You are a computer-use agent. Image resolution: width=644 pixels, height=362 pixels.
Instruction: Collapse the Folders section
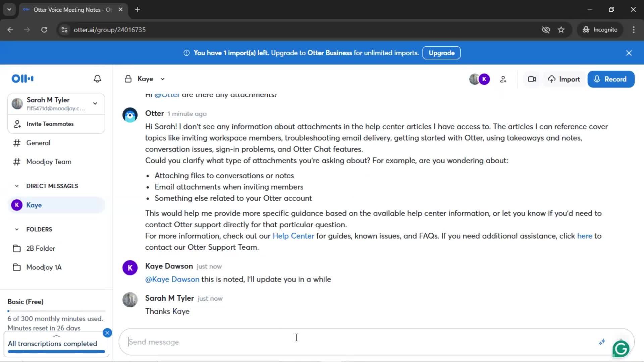point(17,229)
